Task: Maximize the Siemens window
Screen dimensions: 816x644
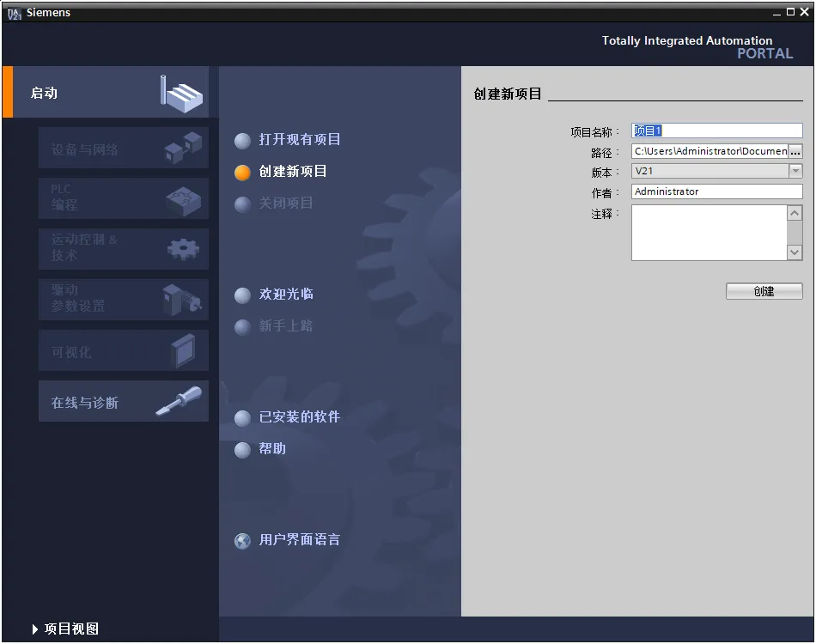Action: pyautogui.click(x=790, y=12)
